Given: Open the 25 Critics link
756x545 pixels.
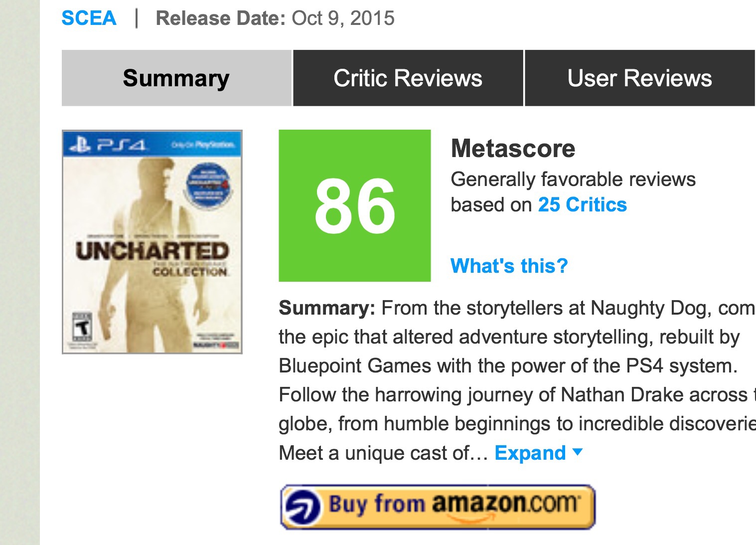Looking at the screenshot, I should pyautogui.click(x=582, y=205).
